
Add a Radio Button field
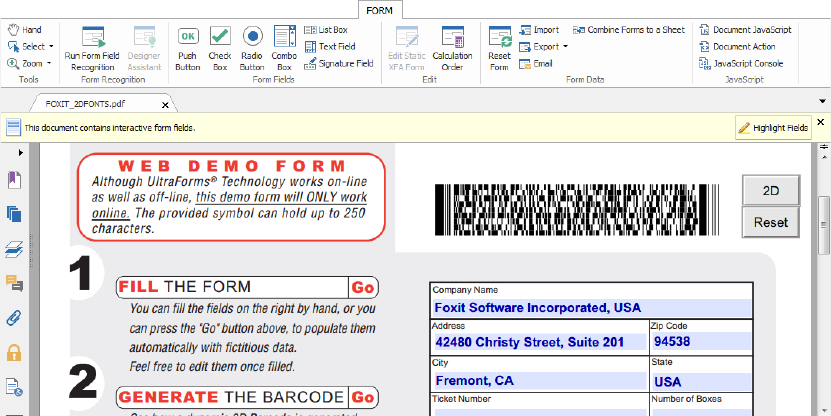[252, 48]
